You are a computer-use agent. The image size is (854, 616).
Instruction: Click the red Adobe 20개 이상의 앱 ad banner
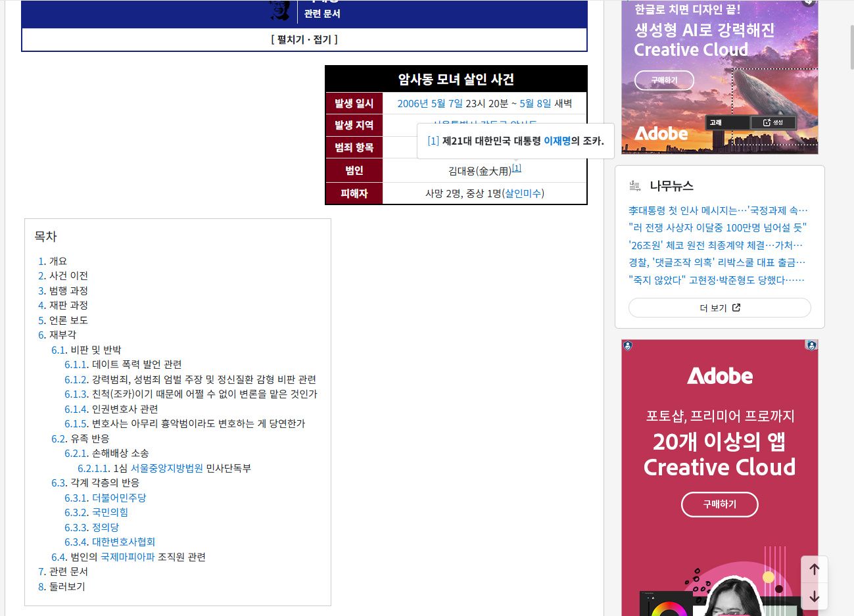[x=720, y=478]
